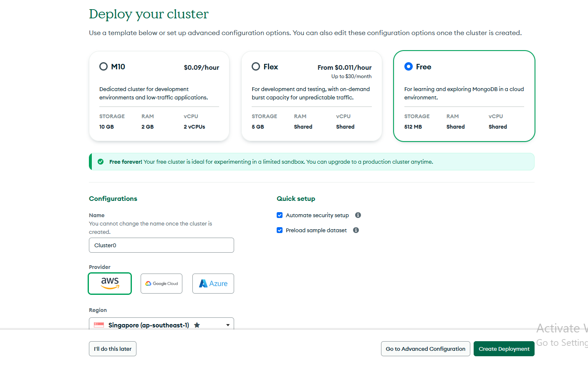Viewport: 588px width, 365px height.
Task: Pick the Azure provider logo
Action: [x=213, y=284]
